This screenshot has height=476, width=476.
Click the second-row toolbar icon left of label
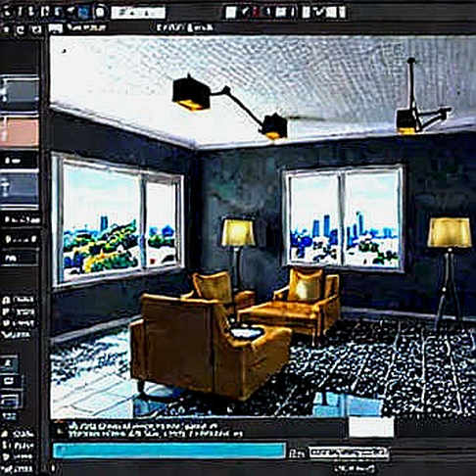(x=56, y=28)
